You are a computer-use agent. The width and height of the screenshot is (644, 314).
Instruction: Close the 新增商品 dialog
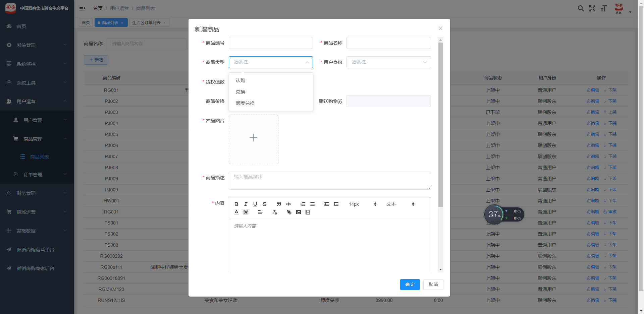[x=440, y=28]
